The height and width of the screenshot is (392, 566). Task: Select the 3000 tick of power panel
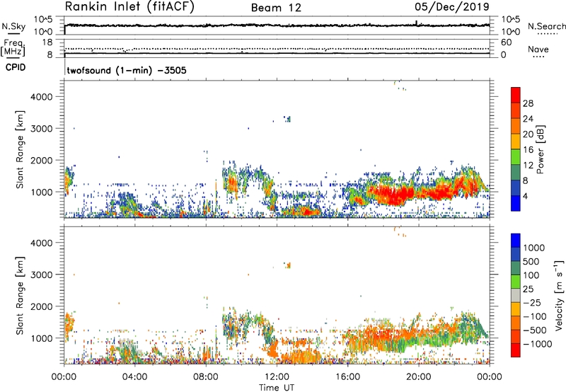(x=42, y=129)
